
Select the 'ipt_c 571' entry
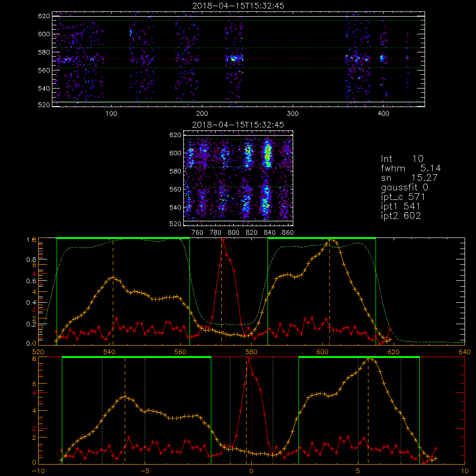pyautogui.click(x=403, y=197)
